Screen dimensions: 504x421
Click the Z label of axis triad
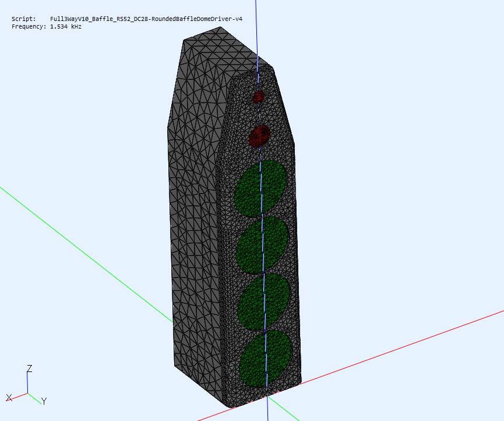tap(29, 369)
